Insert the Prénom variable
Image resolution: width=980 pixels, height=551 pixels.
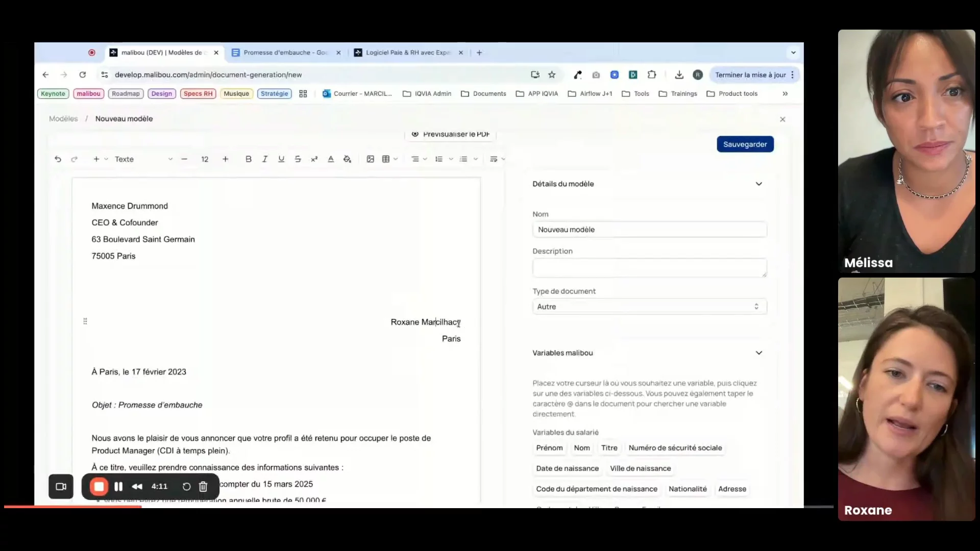pyautogui.click(x=549, y=448)
